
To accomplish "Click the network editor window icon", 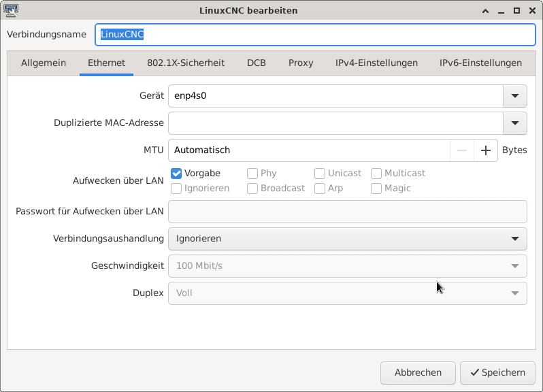I will point(11,10).
